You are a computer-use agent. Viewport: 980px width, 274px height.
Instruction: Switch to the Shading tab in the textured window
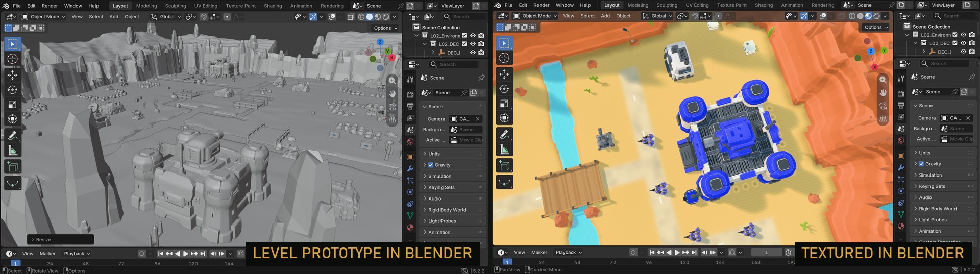pos(764,5)
